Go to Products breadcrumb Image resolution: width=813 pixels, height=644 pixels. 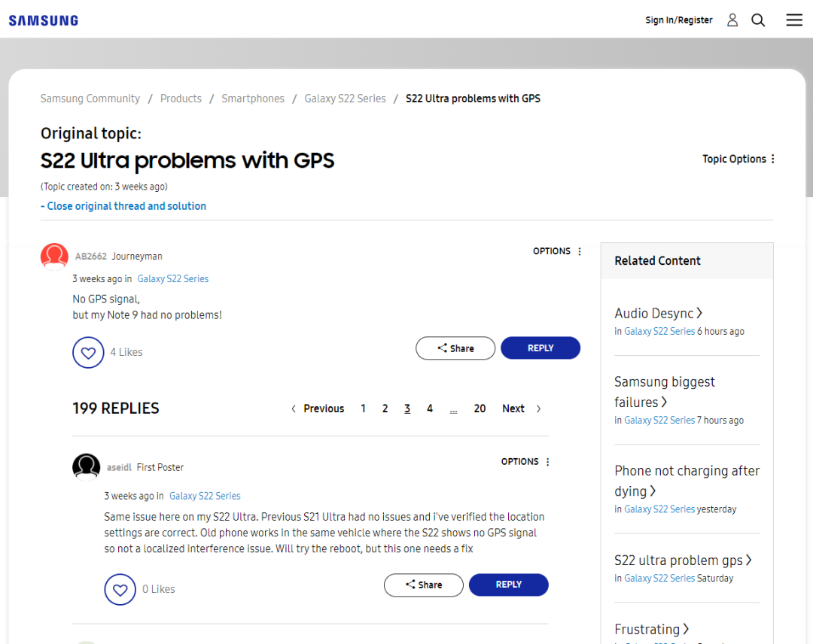click(181, 99)
